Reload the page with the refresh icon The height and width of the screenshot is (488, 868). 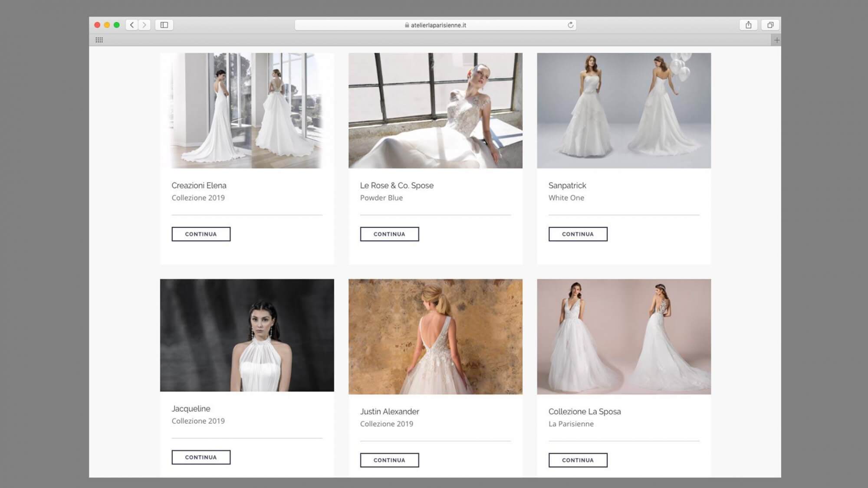click(x=570, y=25)
